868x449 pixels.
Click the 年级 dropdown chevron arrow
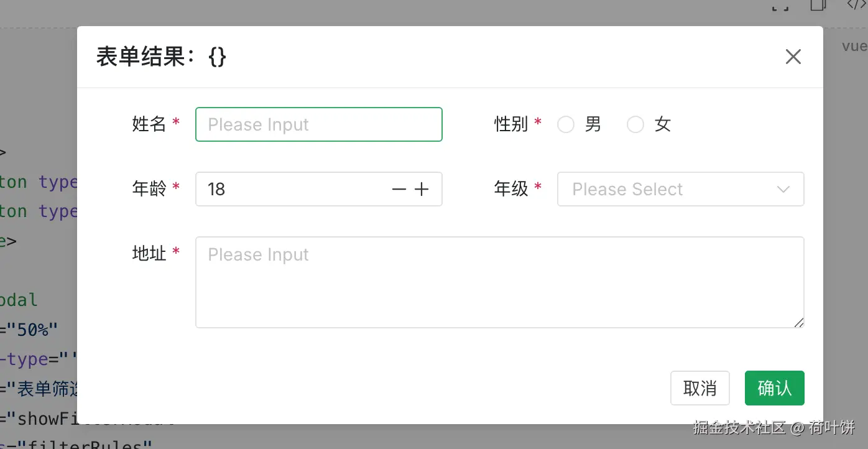point(783,189)
